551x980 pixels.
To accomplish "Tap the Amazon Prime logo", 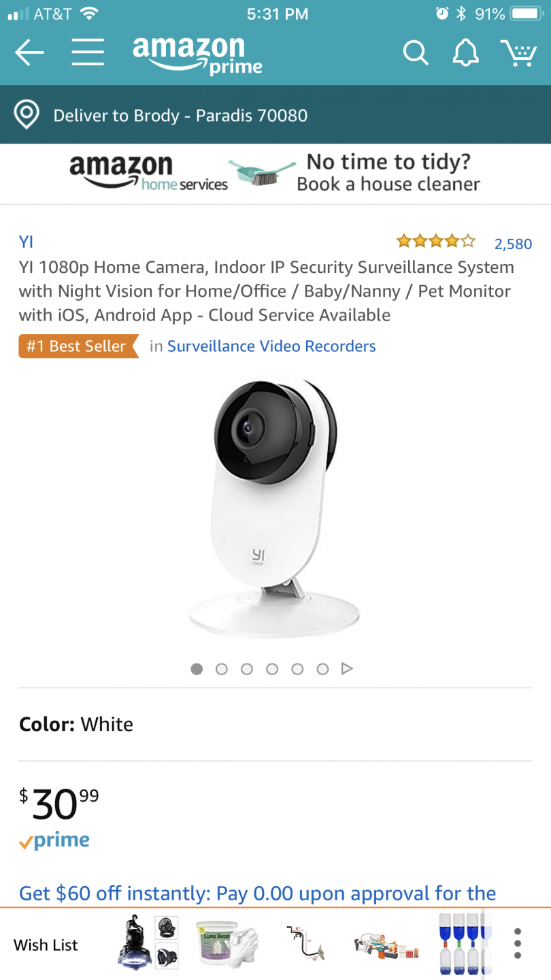I will [x=197, y=54].
